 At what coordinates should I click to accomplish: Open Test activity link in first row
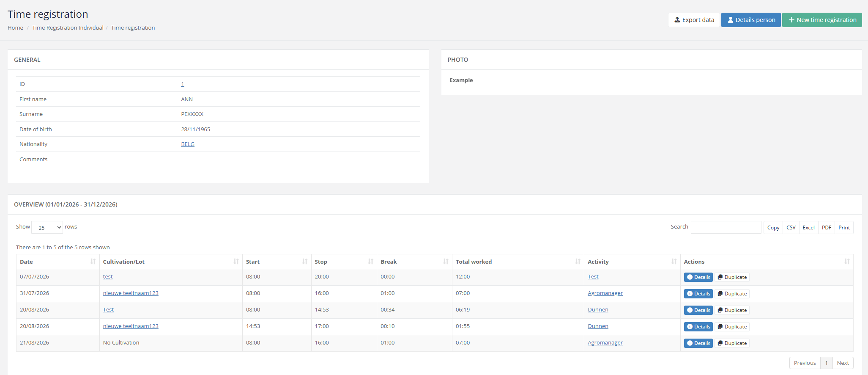tap(593, 276)
